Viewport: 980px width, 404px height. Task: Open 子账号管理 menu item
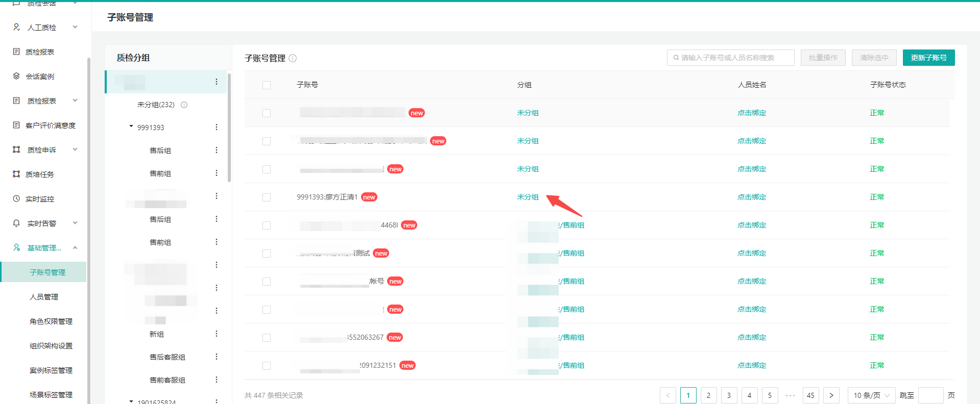pos(43,272)
